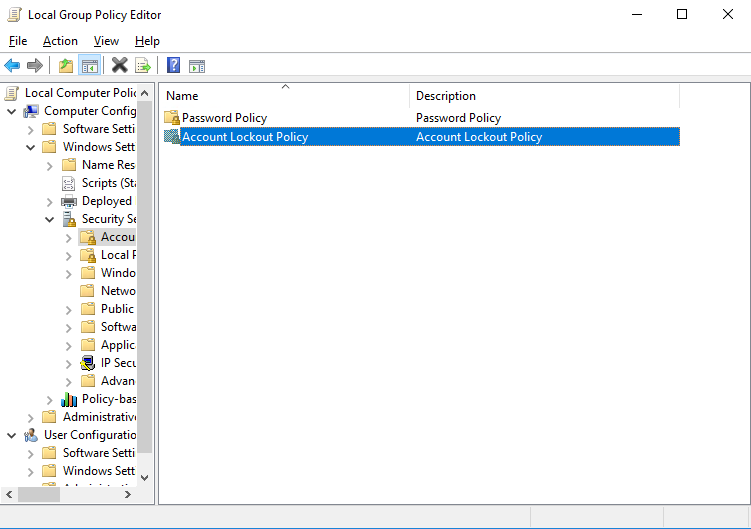Select Password Policy in the list

[224, 118]
